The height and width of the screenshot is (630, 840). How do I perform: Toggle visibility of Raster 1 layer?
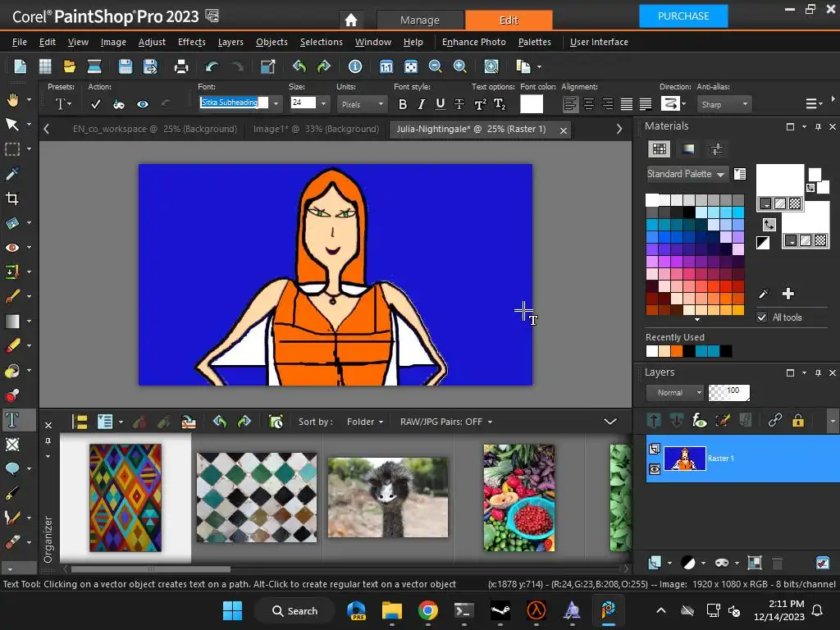(655, 469)
